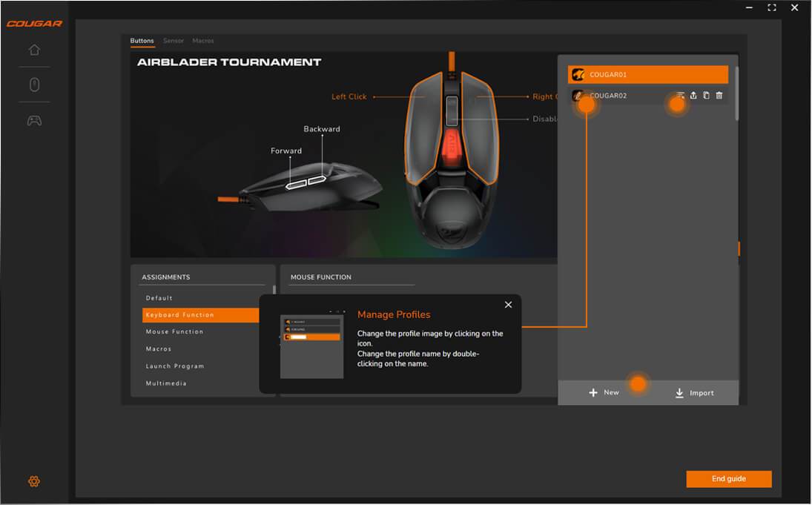Click the Left Click button label
The height and width of the screenshot is (505, 812).
349,97
